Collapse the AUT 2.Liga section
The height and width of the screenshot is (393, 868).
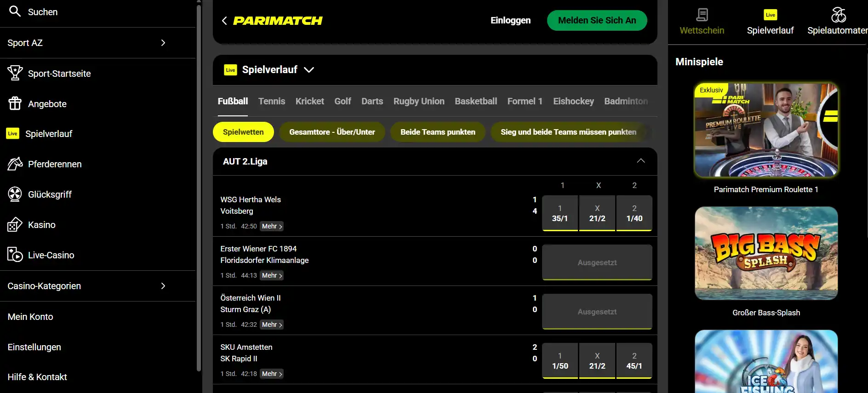[x=641, y=161]
